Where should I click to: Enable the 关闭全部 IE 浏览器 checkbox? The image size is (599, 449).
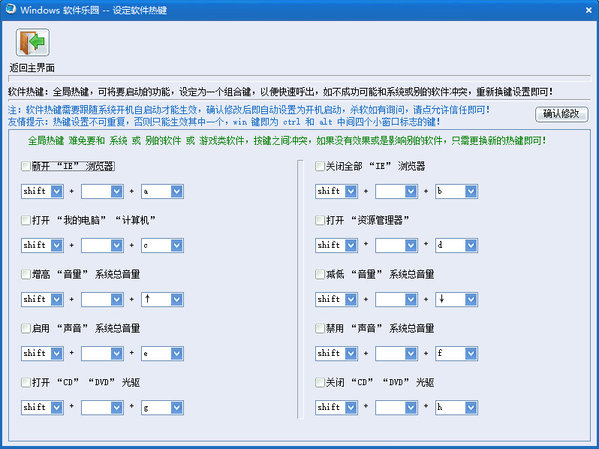320,166
